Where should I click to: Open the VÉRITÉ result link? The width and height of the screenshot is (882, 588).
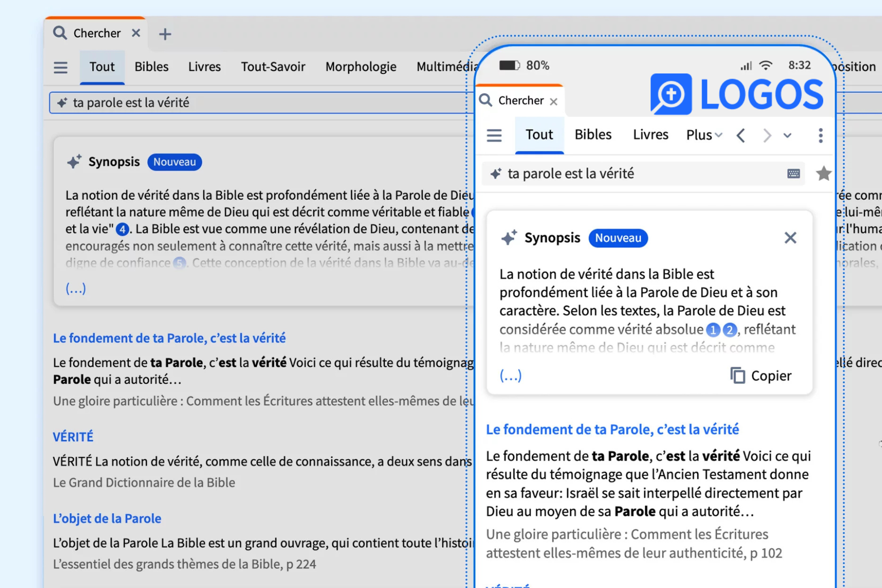coord(73,437)
